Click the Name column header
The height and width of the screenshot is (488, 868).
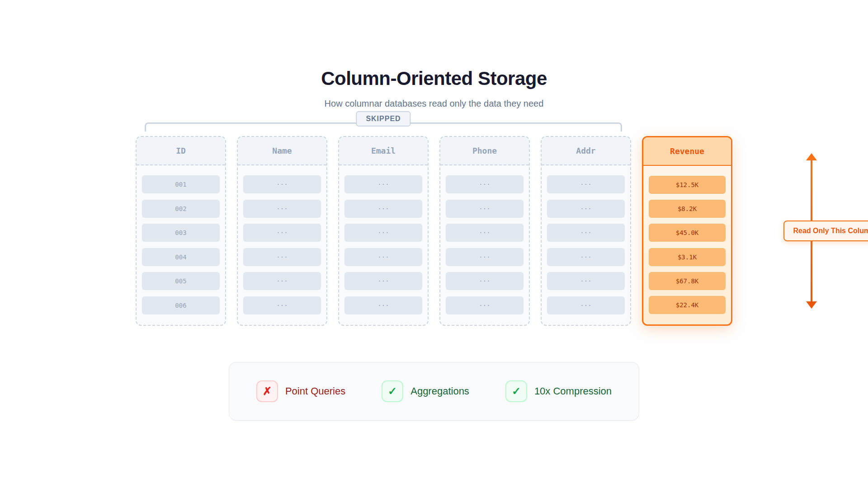click(x=282, y=151)
